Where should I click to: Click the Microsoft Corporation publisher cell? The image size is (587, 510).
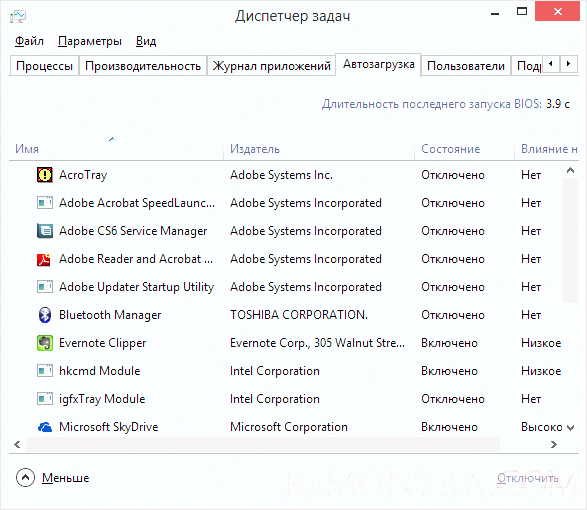289,427
